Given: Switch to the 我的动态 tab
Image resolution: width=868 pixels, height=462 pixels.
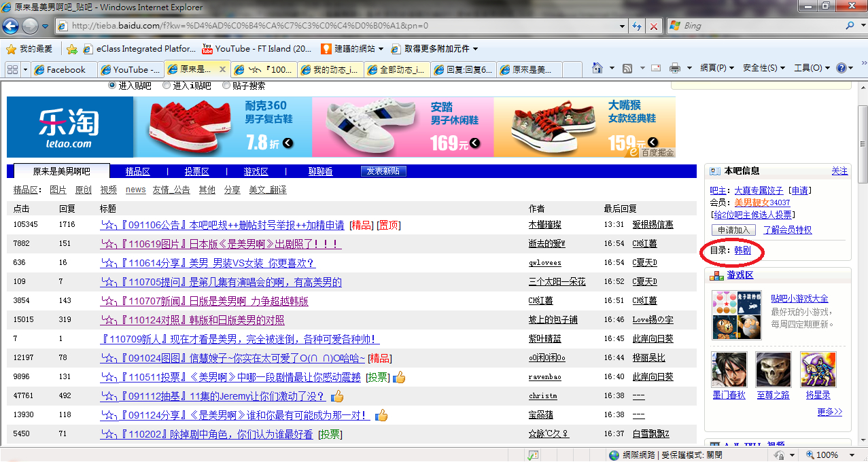Looking at the screenshot, I should pyautogui.click(x=331, y=69).
